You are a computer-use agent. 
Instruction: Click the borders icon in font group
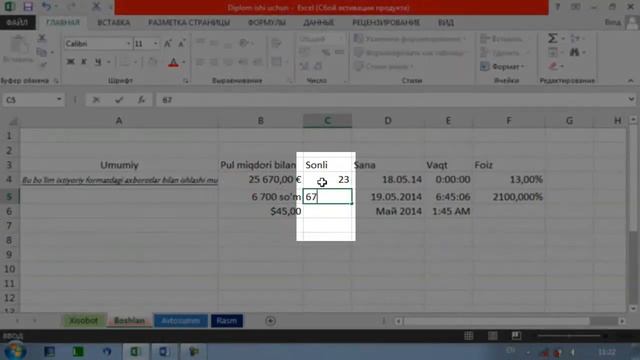pos(125,62)
